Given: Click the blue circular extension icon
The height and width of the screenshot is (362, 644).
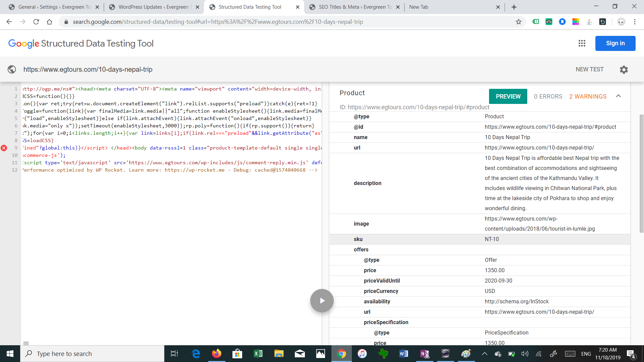Looking at the screenshot, I should pyautogui.click(x=562, y=22).
